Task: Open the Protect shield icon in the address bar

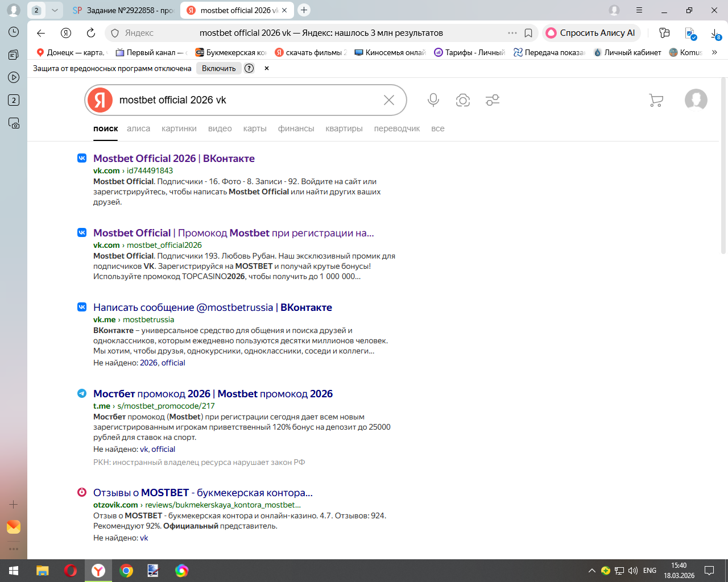Action: [x=114, y=33]
